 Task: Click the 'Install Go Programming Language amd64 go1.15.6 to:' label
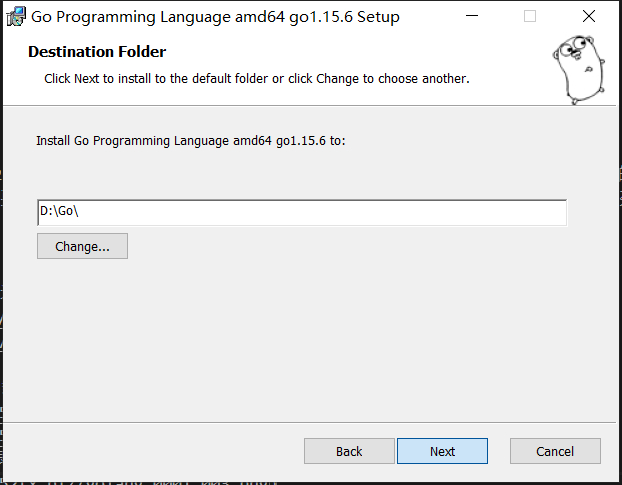point(191,141)
